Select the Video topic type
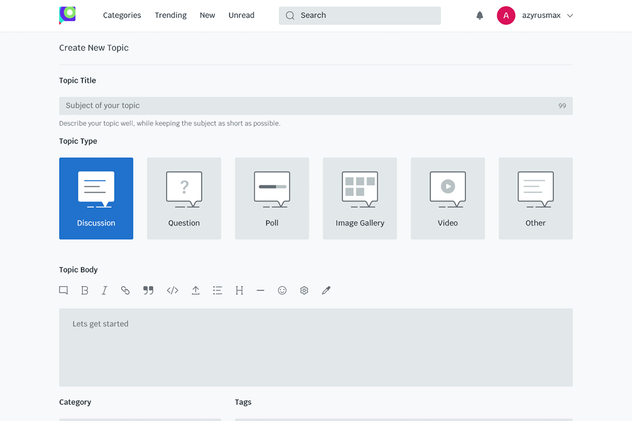 click(x=447, y=198)
